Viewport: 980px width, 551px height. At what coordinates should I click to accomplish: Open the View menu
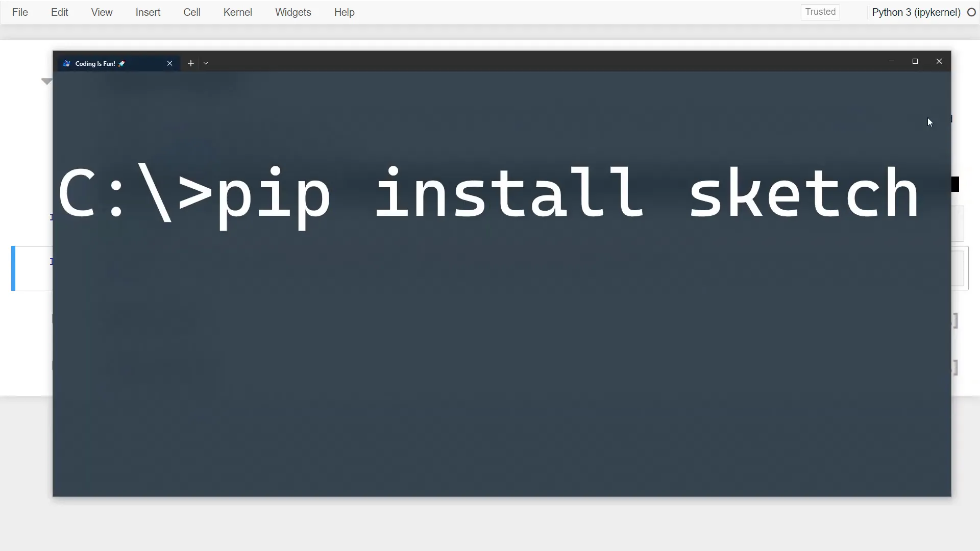click(102, 12)
